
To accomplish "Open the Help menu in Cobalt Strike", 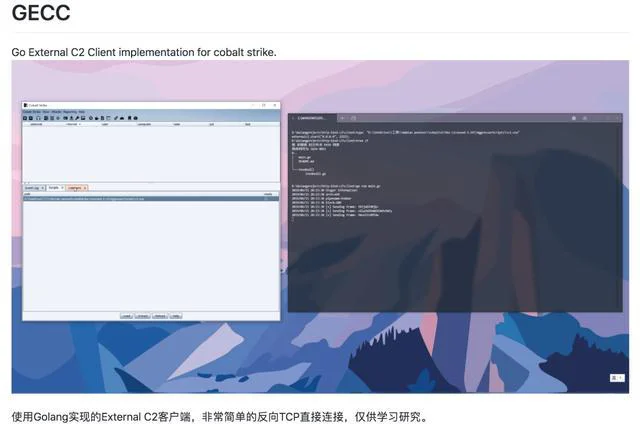I will [82, 112].
